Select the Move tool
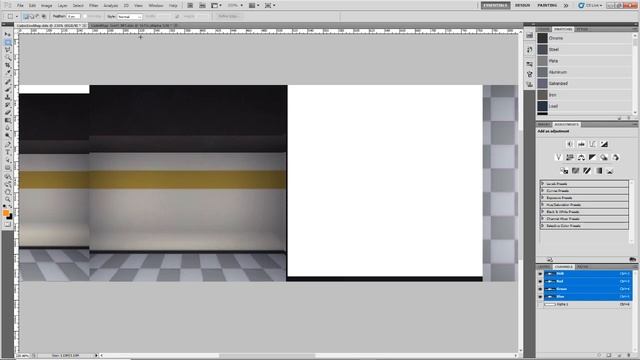This screenshot has height=360, width=640. (8, 34)
